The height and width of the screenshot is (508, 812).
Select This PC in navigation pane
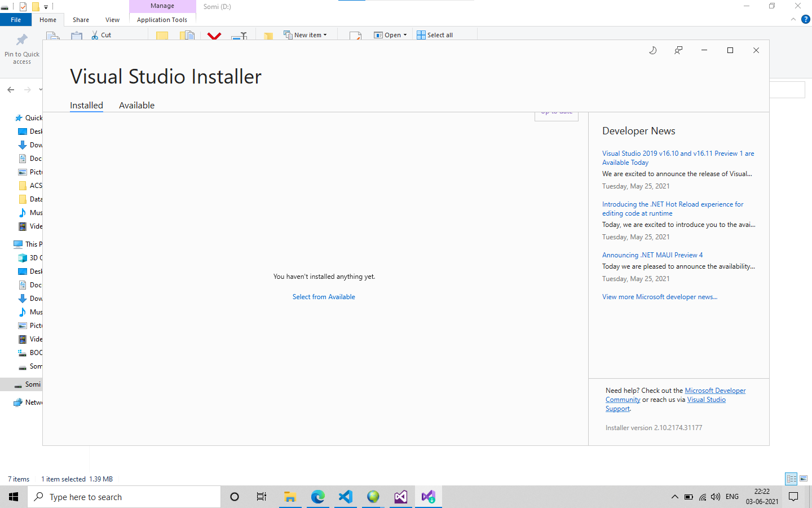[28, 244]
